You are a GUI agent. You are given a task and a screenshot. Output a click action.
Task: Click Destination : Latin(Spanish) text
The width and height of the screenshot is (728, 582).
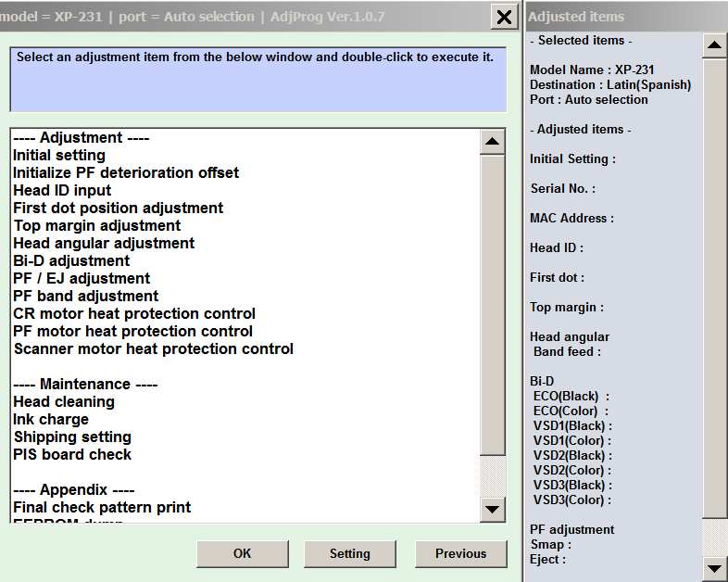click(610, 85)
